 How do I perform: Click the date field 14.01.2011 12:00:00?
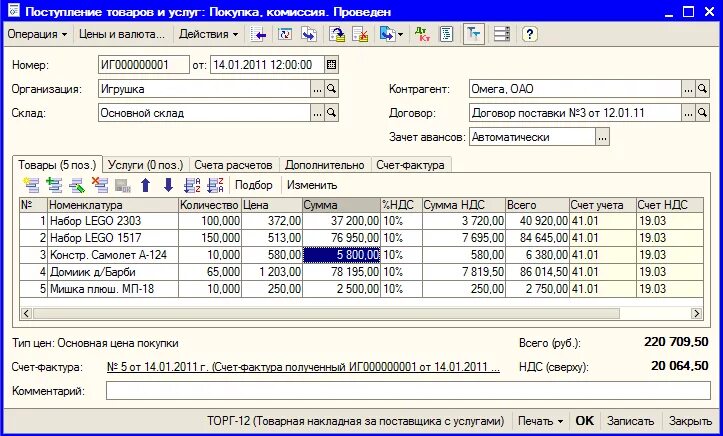(267, 65)
